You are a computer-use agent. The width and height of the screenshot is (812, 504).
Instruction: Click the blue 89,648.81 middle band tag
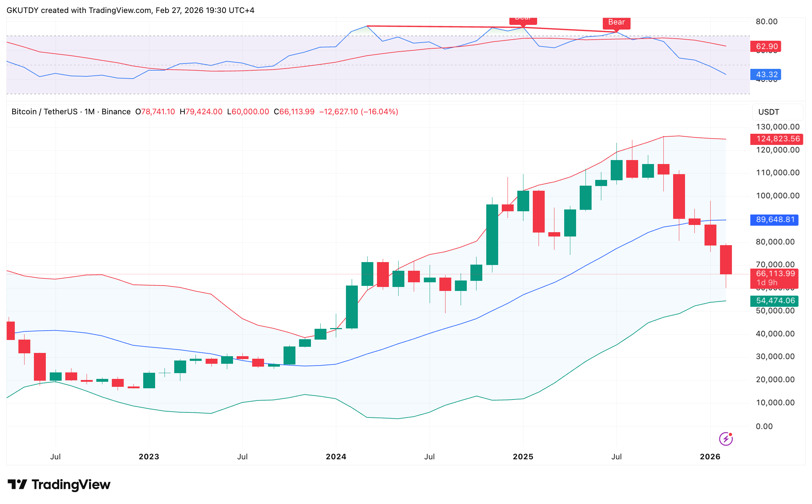(775, 220)
